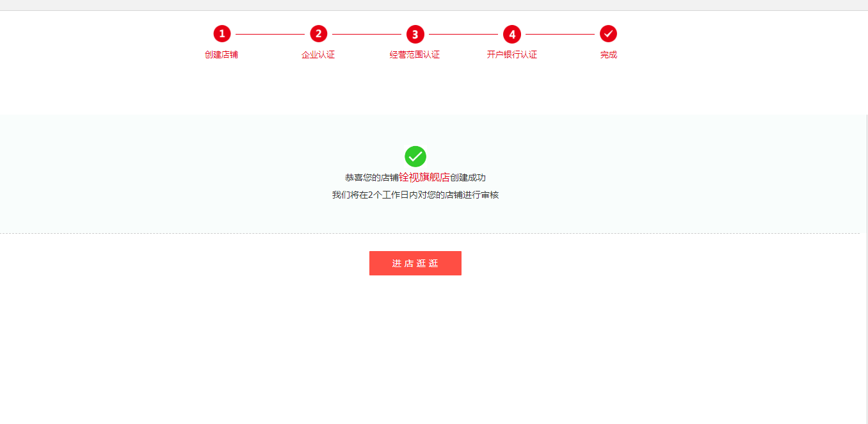Click the 恭喜您的店铺 congratulation text
The width and height of the screenshot is (868, 424).
[x=371, y=177]
